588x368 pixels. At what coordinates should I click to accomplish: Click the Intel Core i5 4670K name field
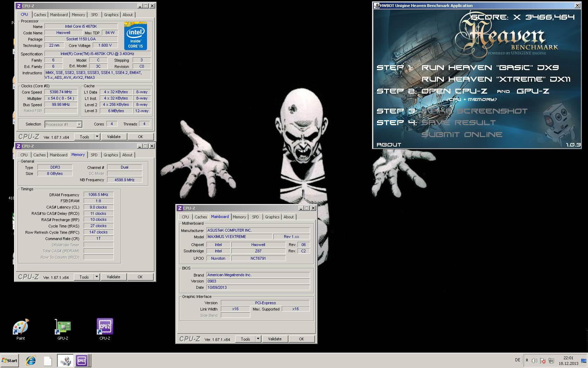[x=81, y=26]
